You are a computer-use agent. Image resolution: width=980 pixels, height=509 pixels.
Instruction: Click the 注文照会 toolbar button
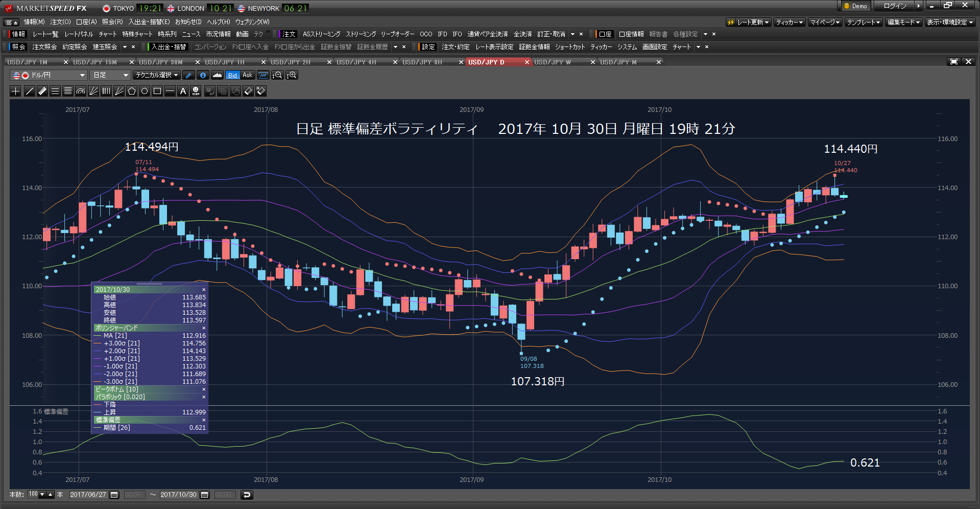(44, 47)
